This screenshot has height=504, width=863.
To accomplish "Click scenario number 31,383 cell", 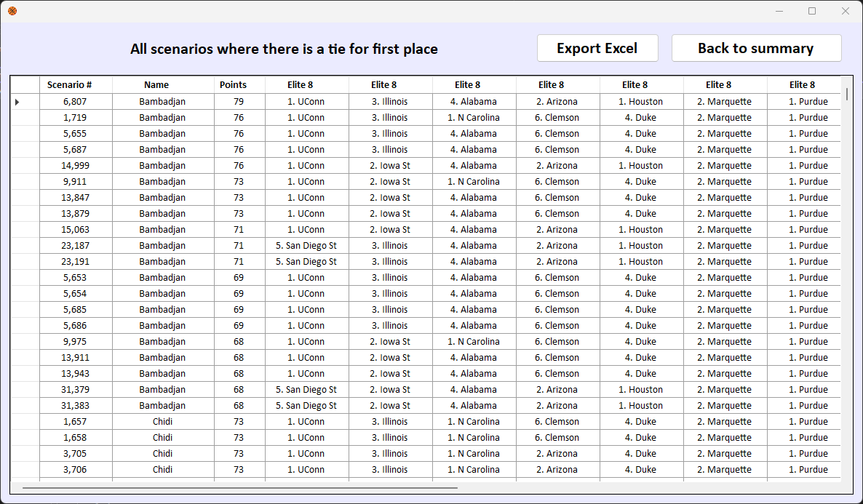I will click(76, 406).
